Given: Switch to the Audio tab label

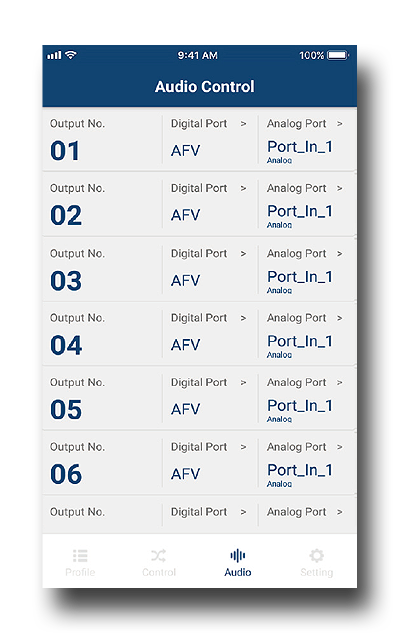Looking at the screenshot, I should pos(238,572).
